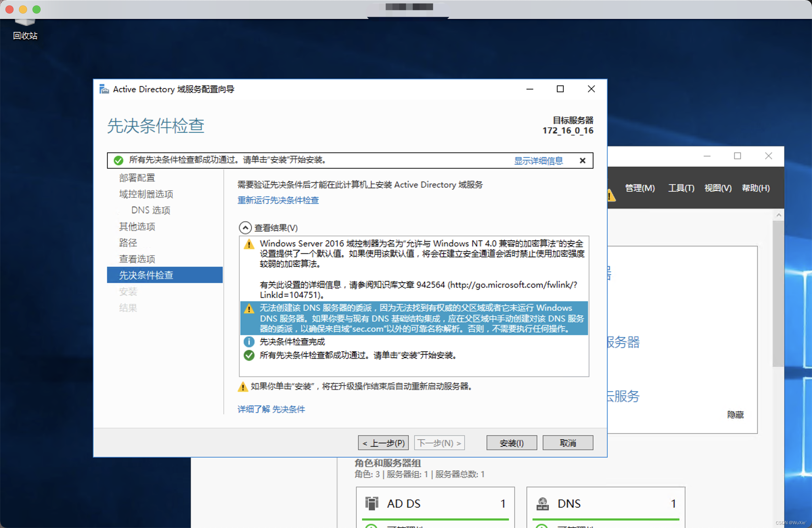Select 路径 in wizard sidebar
This screenshot has width=812, height=528.
[128, 242]
